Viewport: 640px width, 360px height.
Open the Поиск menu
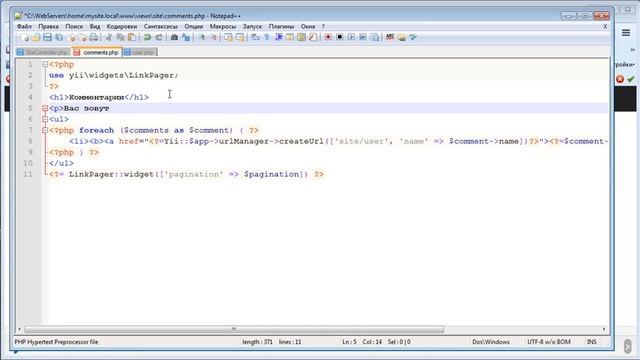(74, 27)
